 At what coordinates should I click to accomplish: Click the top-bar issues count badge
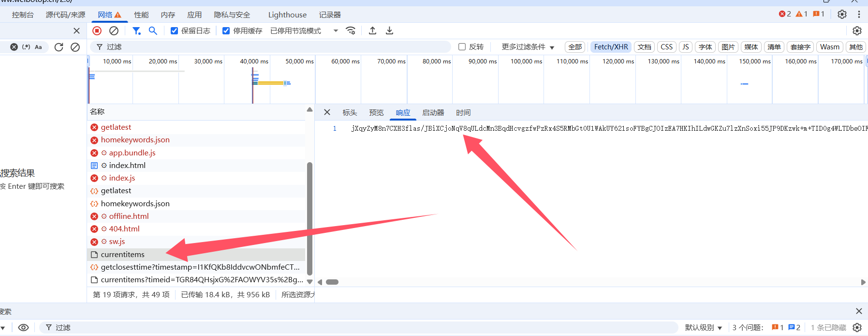[819, 14]
